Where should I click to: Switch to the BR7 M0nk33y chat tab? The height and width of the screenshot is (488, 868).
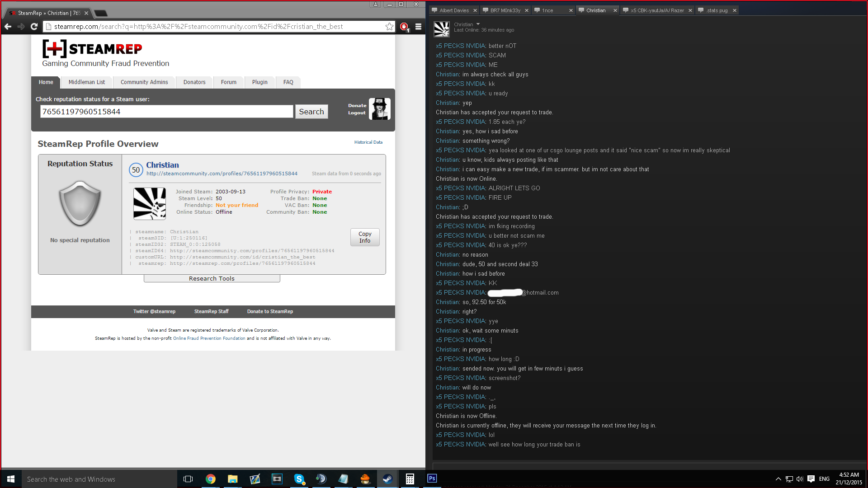click(505, 10)
